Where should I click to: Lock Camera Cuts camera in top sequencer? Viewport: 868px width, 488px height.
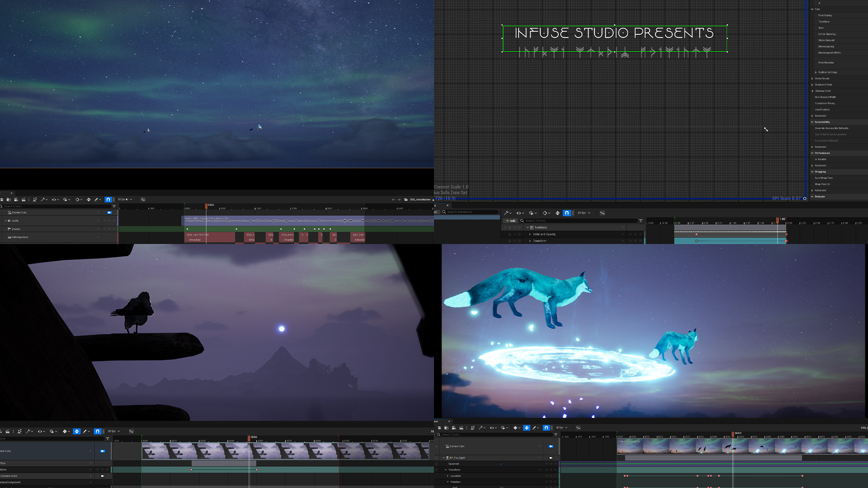109,212
